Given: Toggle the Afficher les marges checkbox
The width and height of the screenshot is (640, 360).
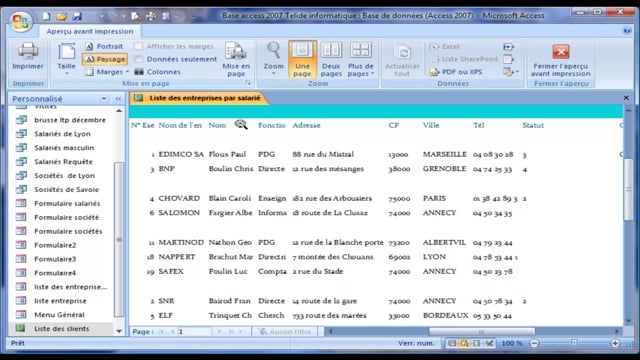Looking at the screenshot, I should coord(138,47).
